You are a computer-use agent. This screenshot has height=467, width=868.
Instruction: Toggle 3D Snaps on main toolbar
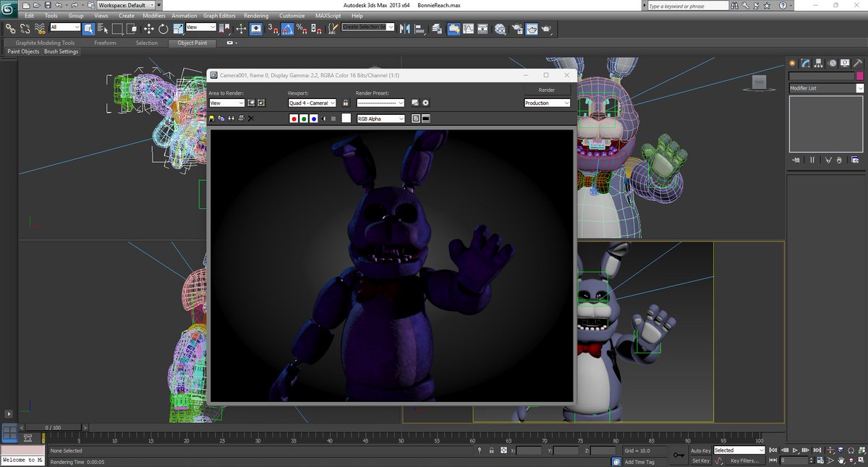click(273, 29)
